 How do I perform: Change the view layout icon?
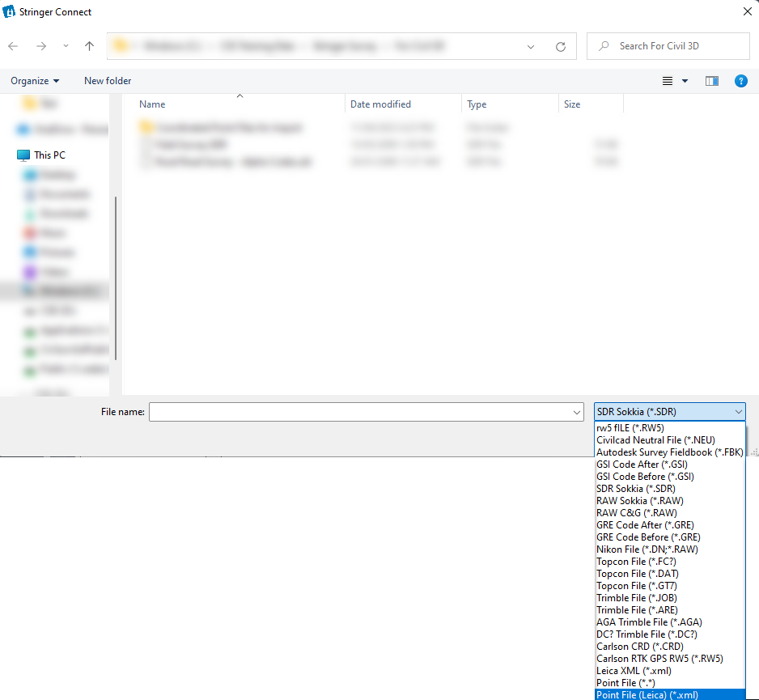click(x=668, y=81)
